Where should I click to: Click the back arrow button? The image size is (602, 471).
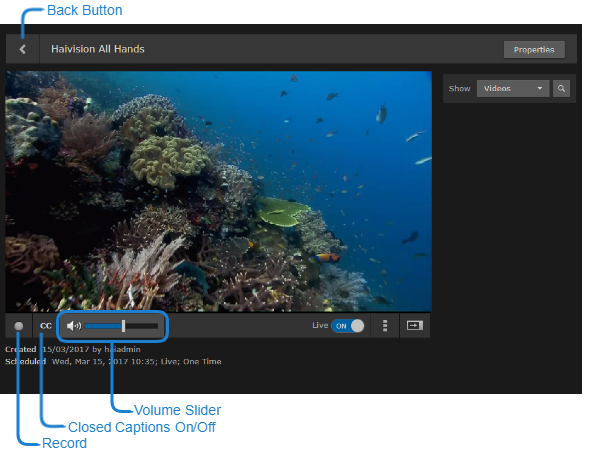coord(22,49)
